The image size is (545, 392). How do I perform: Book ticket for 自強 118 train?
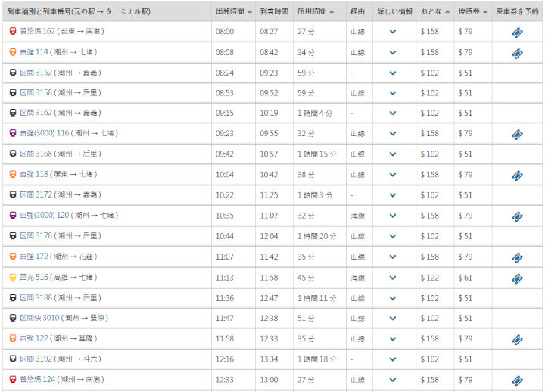[517, 175]
